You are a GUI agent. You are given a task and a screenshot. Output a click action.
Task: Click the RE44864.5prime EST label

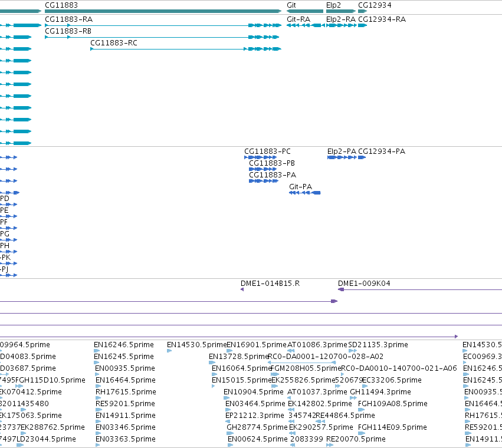coord(345,416)
